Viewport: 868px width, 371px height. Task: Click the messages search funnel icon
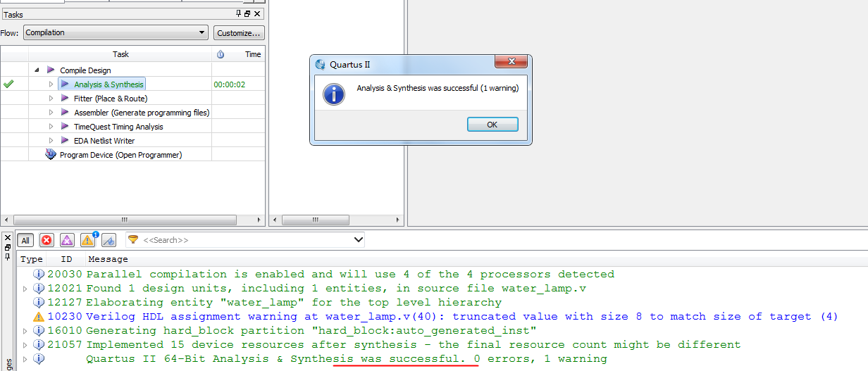click(x=132, y=239)
